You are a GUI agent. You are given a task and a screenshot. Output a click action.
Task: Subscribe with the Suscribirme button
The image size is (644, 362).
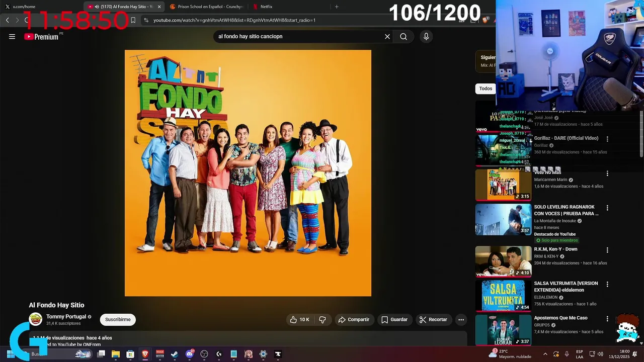coord(118,319)
